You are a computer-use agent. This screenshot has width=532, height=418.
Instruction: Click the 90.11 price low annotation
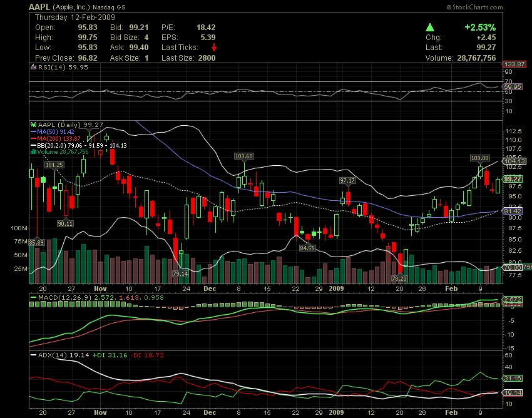65,223
